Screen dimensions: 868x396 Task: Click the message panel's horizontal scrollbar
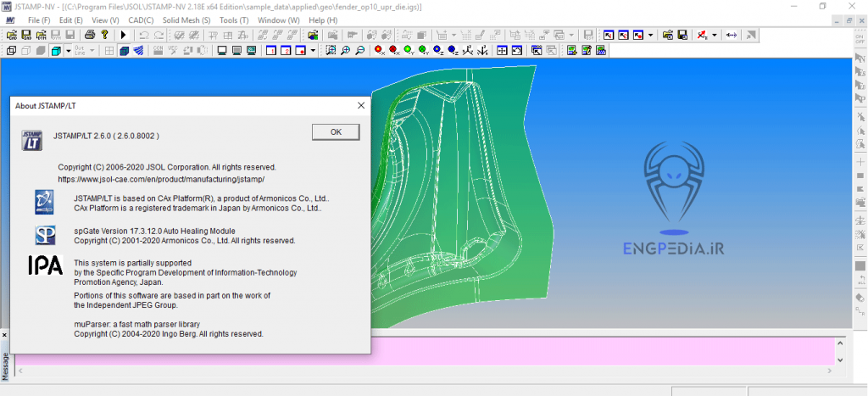(x=424, y=370)
